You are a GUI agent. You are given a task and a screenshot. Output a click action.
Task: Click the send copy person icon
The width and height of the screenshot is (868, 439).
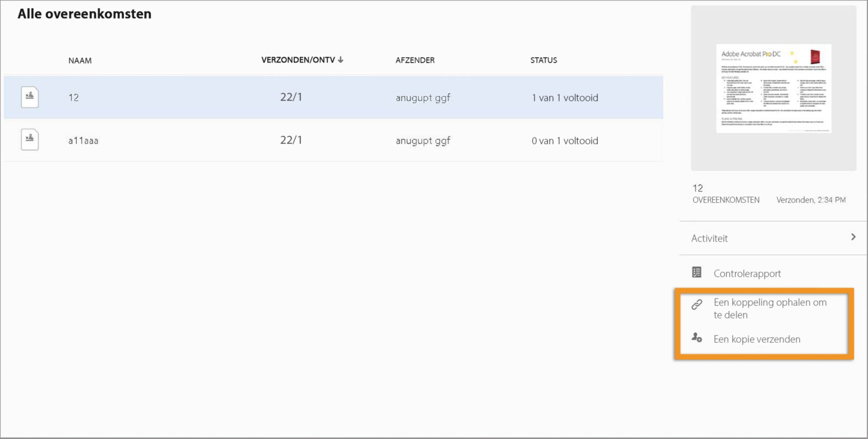click(x=697, y=337)
